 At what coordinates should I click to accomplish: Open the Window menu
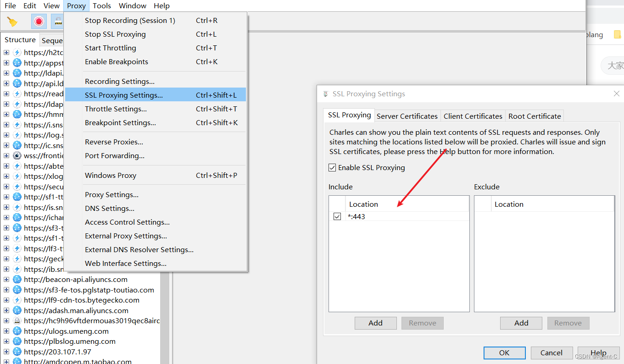133,6
